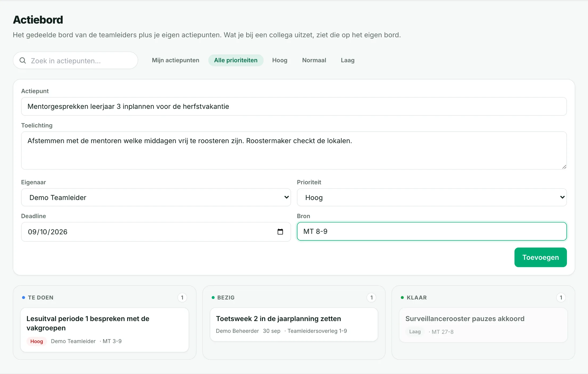
Task: Focus the Zoek in actiepunten search field
Action: [x=75, y=60]
